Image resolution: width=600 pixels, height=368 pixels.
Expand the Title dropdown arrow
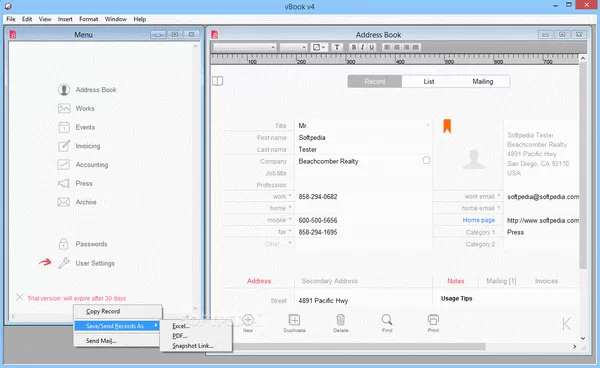[x=427, y=125]
